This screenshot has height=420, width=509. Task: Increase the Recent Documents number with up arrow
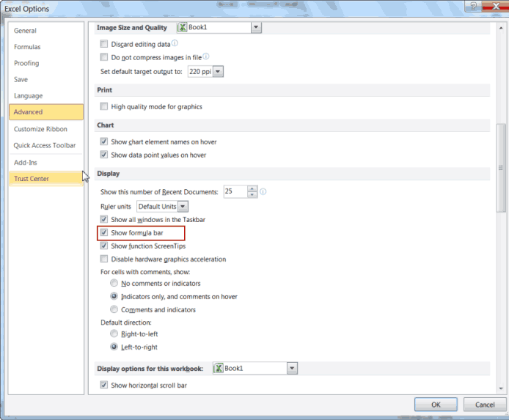pos(252,188)
